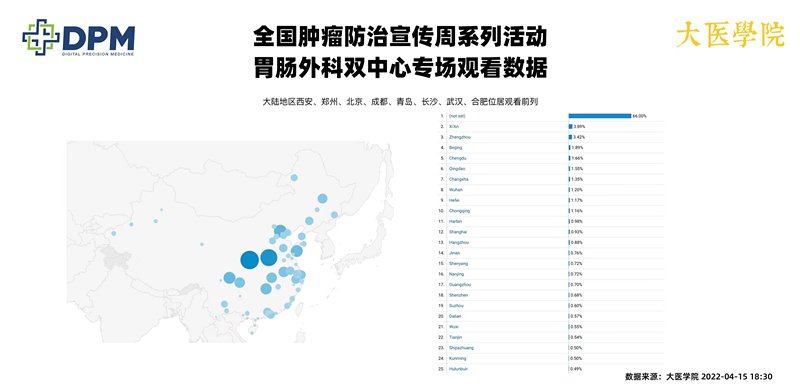
Task: Click the Dalian row label
Action: click(x=455, y=316)
